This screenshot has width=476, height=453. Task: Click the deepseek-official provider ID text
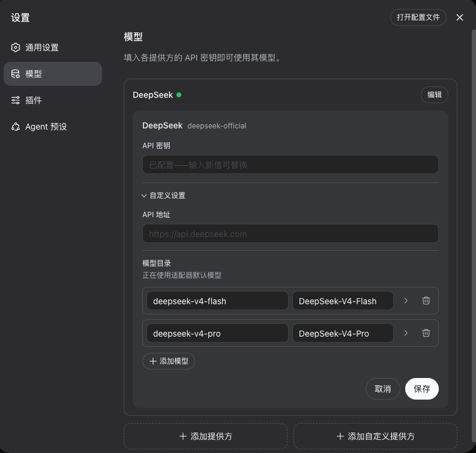pyautogui.click(x=217, y=126)
